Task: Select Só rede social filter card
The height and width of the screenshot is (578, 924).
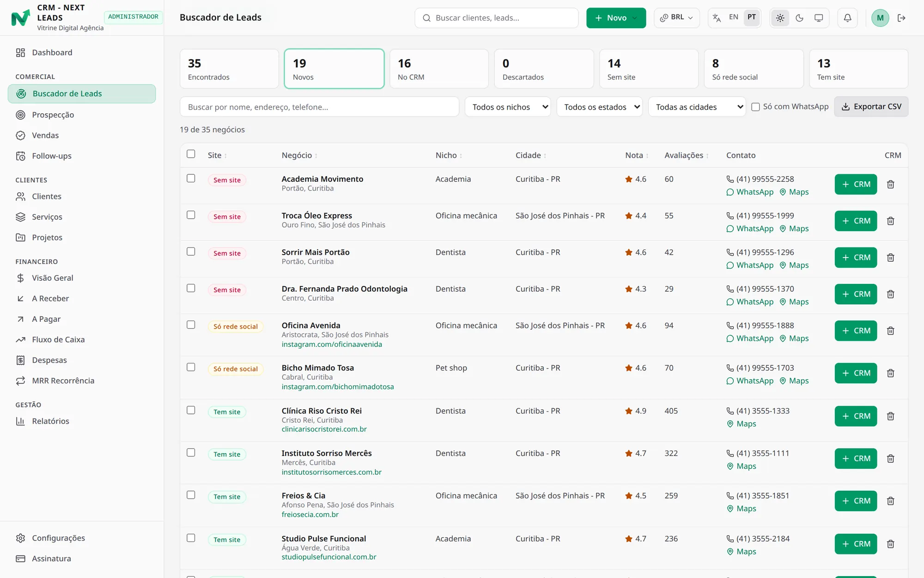Action: point(754,68)
